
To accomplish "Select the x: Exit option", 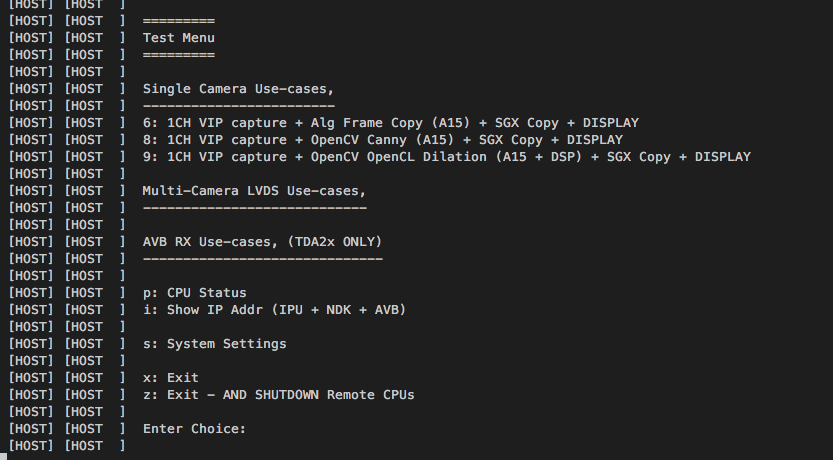I will pyautogui.click(x=170, y=378).
